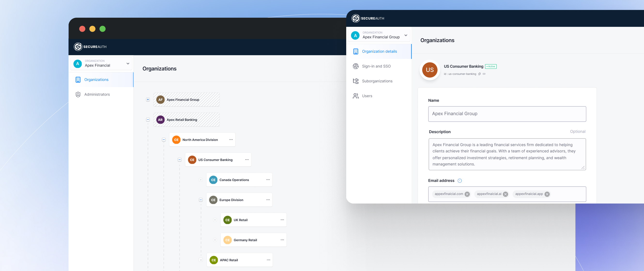The image size is (644, 271).
Task: Open Administrators in the left sidebar
Action: [97, 94]
